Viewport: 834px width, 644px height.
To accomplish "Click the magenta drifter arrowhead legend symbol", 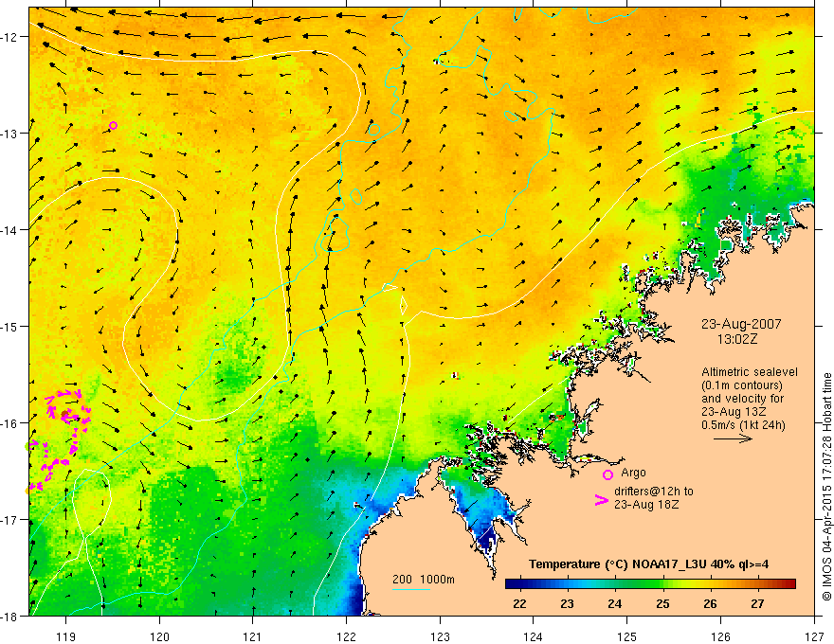I will [x=601, y=500].
